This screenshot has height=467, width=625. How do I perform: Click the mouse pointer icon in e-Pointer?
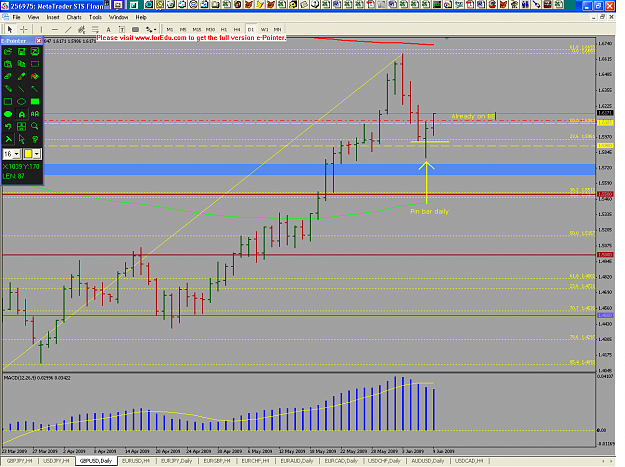click(x=22, y=139)
